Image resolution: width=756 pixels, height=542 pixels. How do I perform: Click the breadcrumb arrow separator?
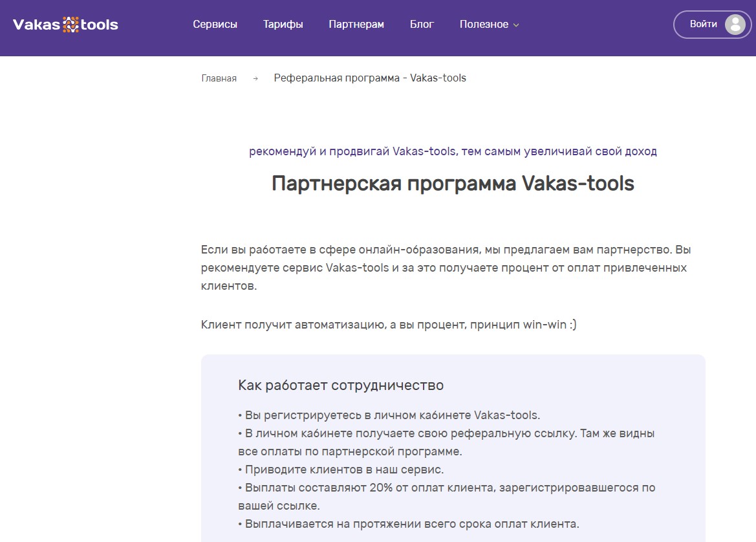[255, 78]
